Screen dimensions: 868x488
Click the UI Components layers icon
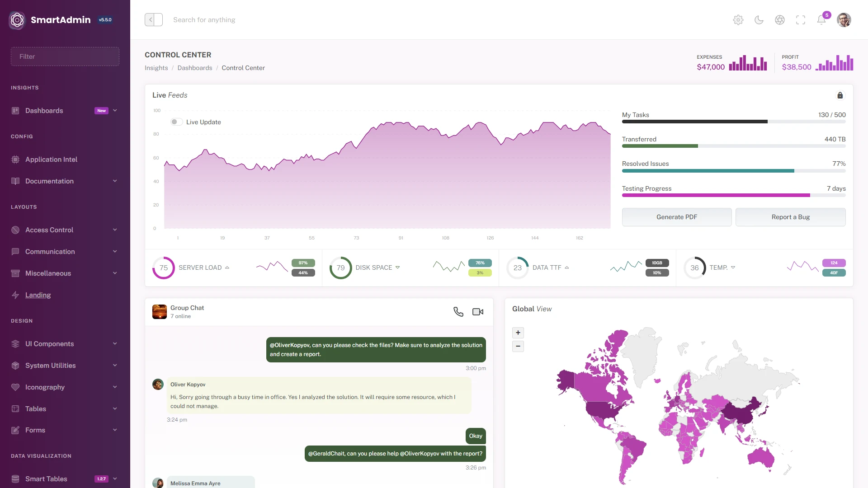coord(15,344)
